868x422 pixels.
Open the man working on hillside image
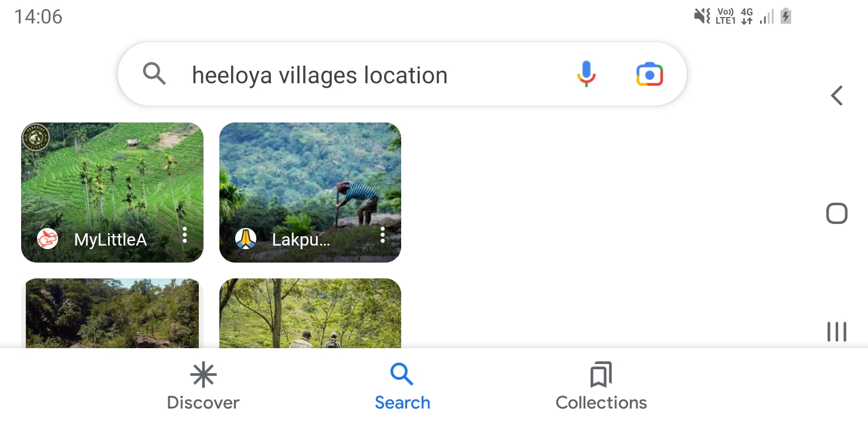pos(310,176)
